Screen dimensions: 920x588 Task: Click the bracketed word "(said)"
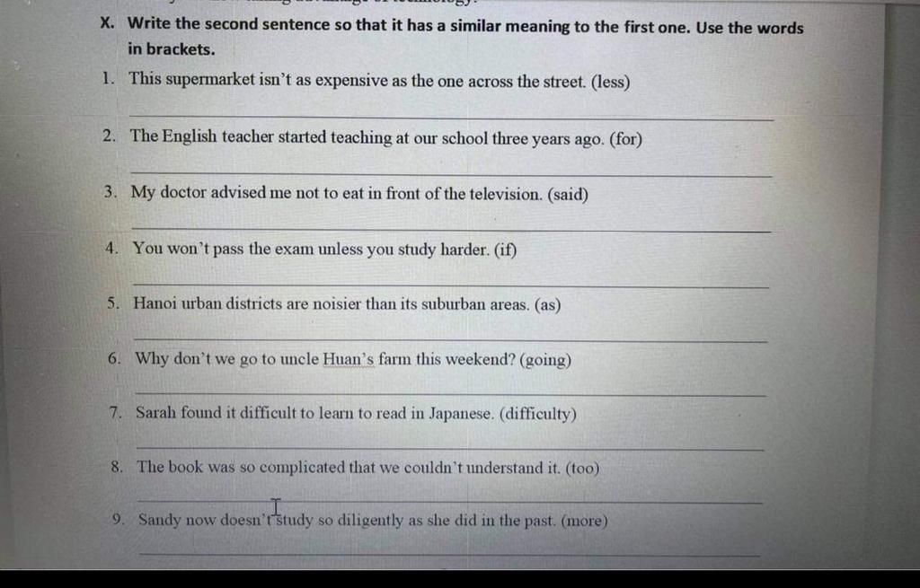pyautogui.click(x=568, y=194)
